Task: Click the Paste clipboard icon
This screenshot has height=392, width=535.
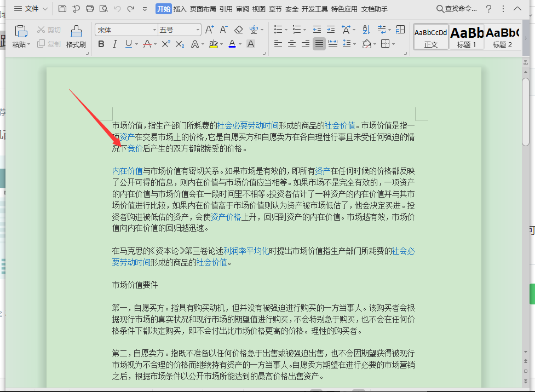Action: [x=21, y=31]
